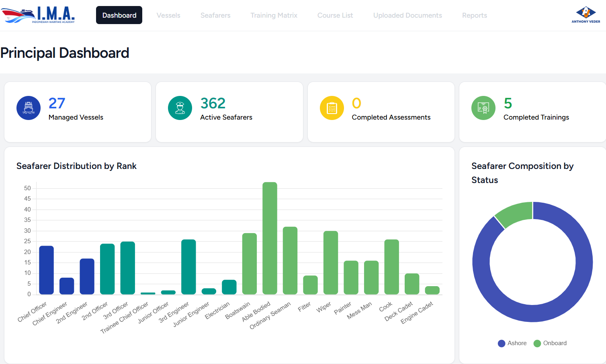Click the 362 Active Seafarers count
Image resolution: width=606 pixels, height=364 pixels.
(x=213, y=104)
